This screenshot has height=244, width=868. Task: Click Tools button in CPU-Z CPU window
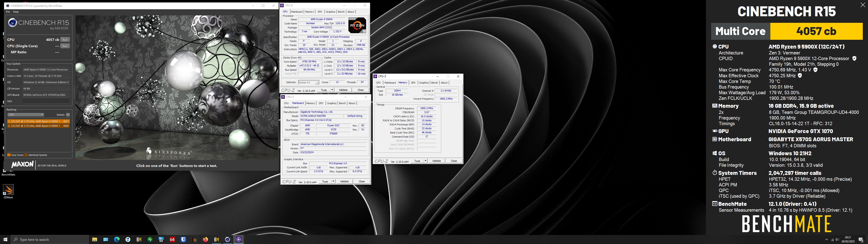click(324, 90)
